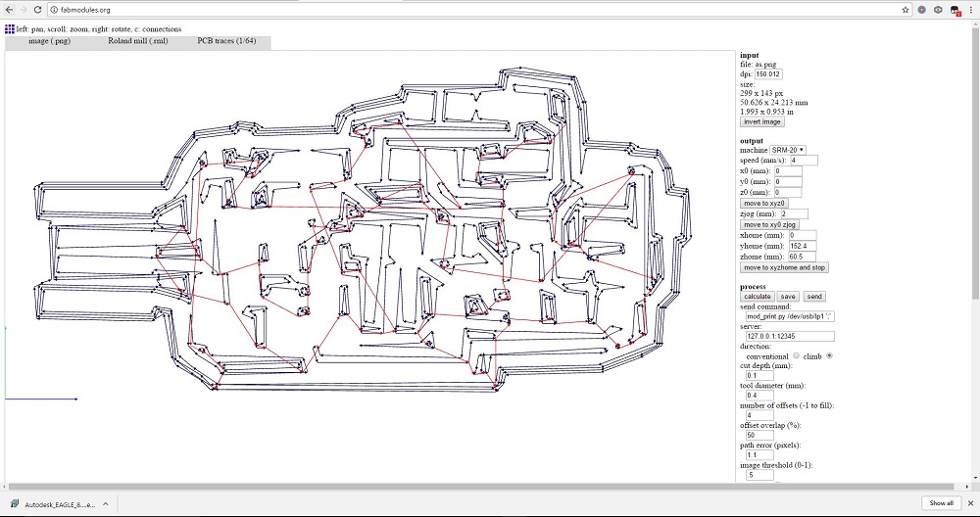Click the send command input field

[790, 316]
